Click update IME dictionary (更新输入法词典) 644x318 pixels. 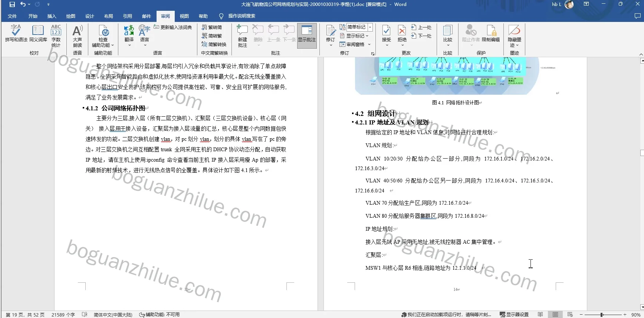pos(173,27)
